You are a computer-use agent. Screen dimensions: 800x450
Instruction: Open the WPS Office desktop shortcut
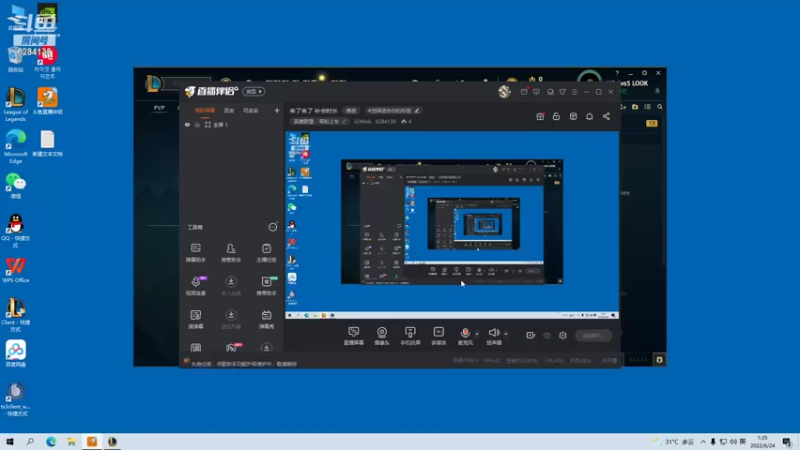[x=15, y=270]
